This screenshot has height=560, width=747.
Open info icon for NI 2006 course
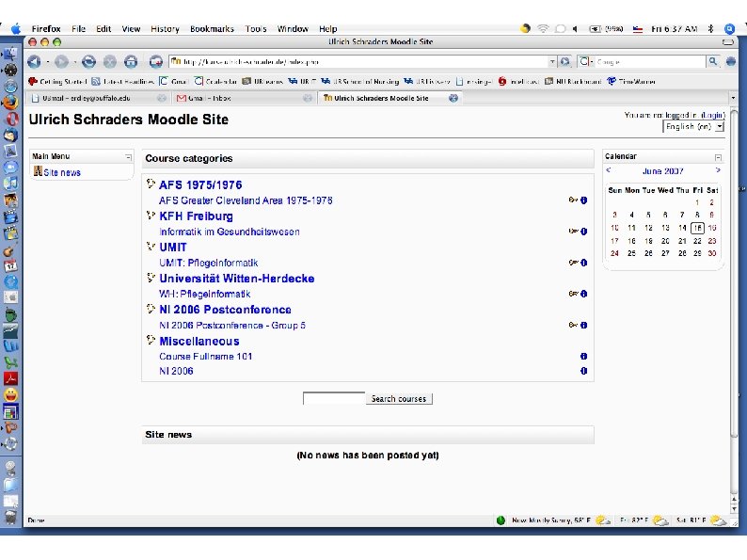[583, 371]
